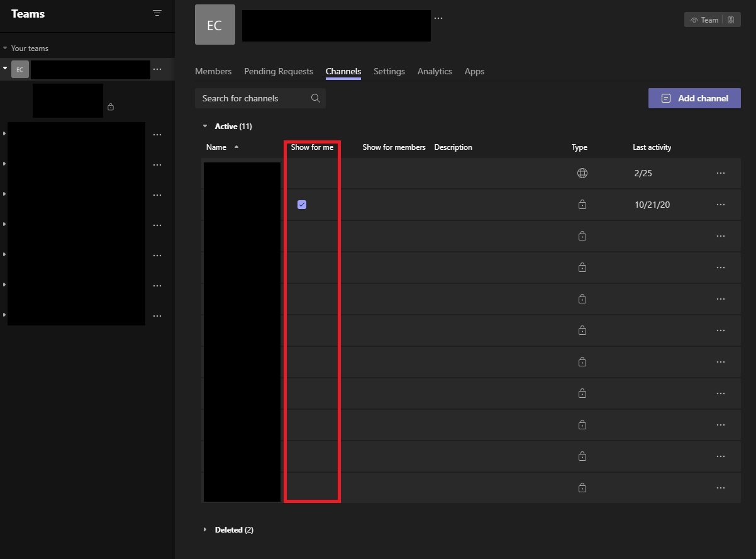Click the large EC team avatar
Image resolution: width=756 pixels, height=559 pixels.
pyautogui.click(x=215, y=25)
